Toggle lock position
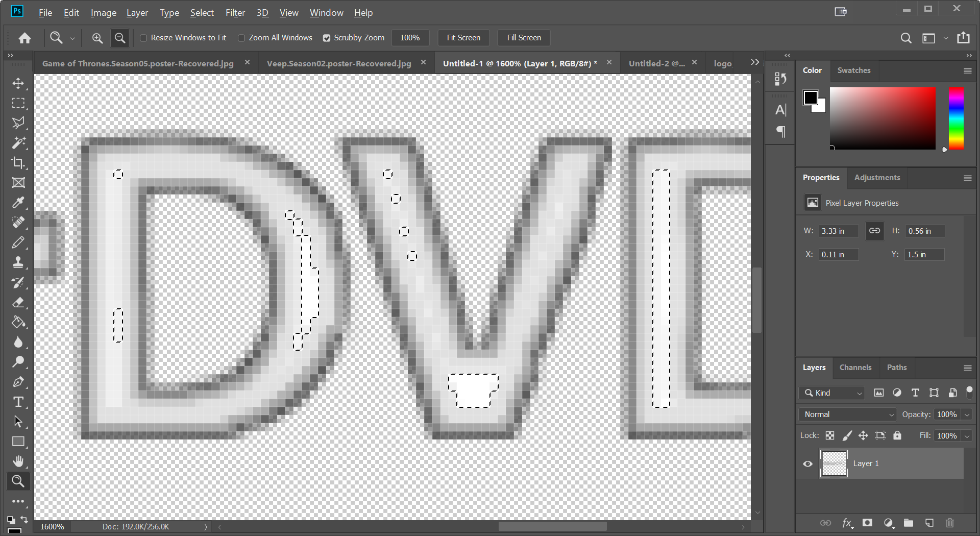 (x=863, y=435)
